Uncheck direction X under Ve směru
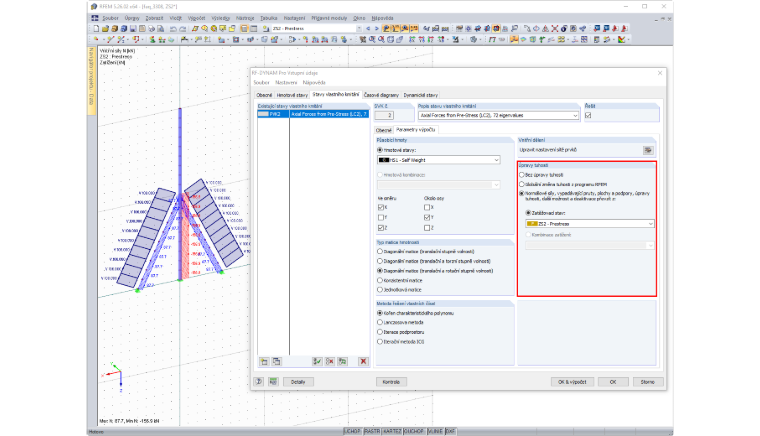 point(380,207)
